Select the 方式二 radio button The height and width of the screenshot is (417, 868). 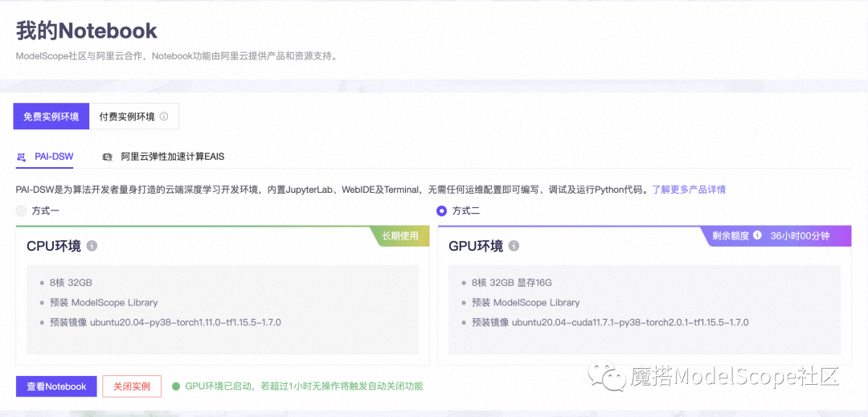point(442,211)
